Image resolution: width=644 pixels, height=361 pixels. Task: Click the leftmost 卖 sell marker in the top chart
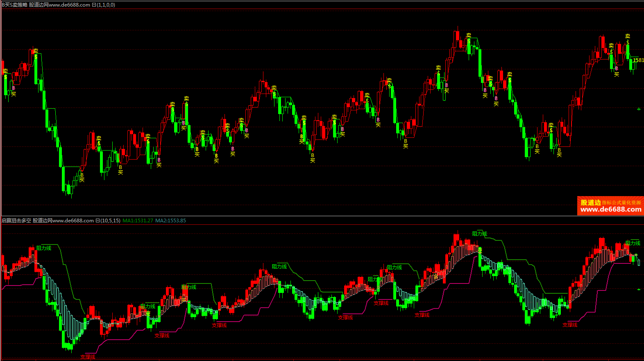coord(5,71)
